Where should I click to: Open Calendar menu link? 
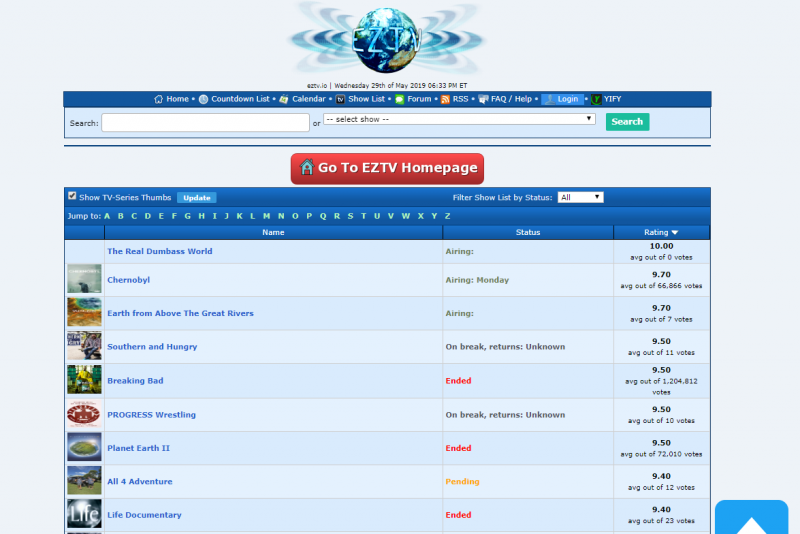(309, 99)
